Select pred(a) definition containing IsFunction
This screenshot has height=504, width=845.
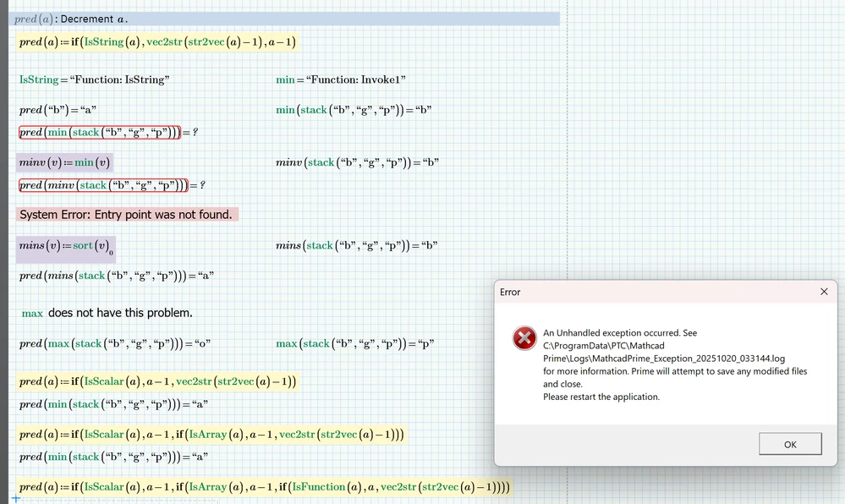tap(264, 487)
